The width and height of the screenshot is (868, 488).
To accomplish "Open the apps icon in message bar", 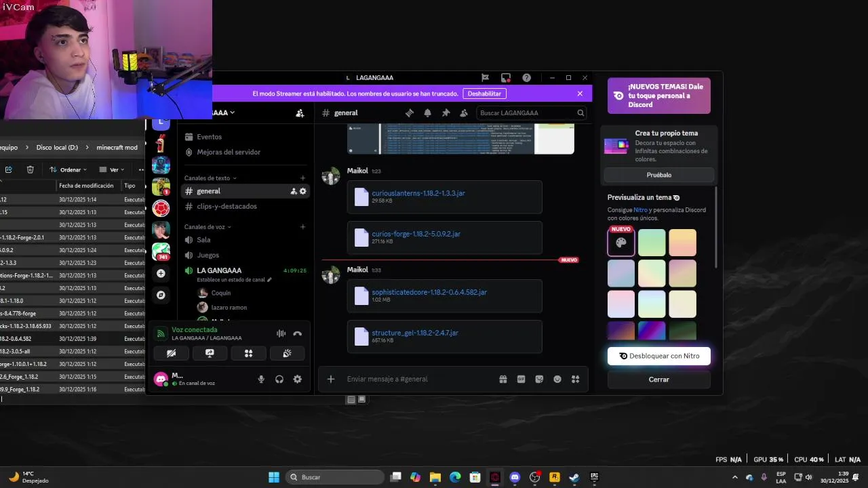I will 576,379.
